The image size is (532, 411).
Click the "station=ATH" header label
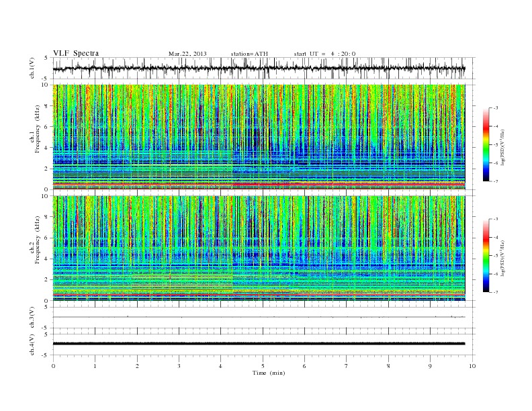(x=249, y=54)
